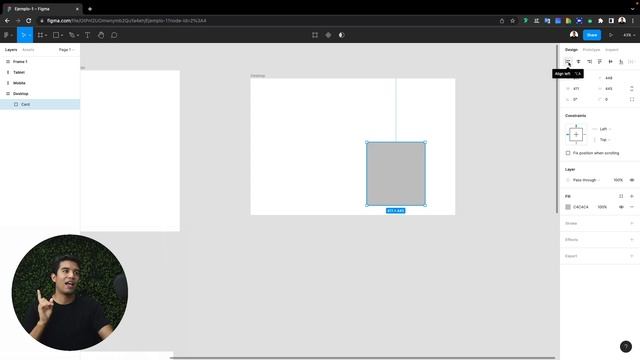Add a Stroke with plus button
The image size is (640, 360).
(631, 223)
